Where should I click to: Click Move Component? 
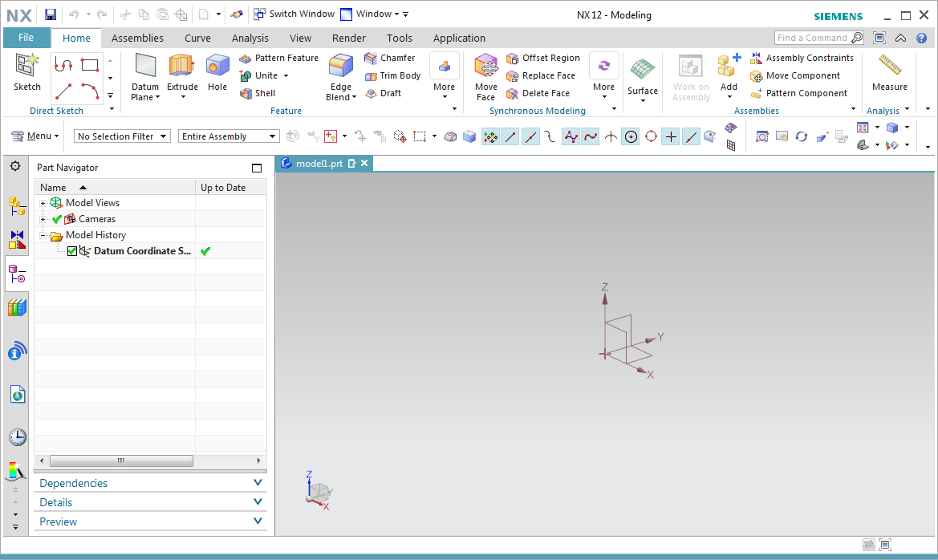796,75
